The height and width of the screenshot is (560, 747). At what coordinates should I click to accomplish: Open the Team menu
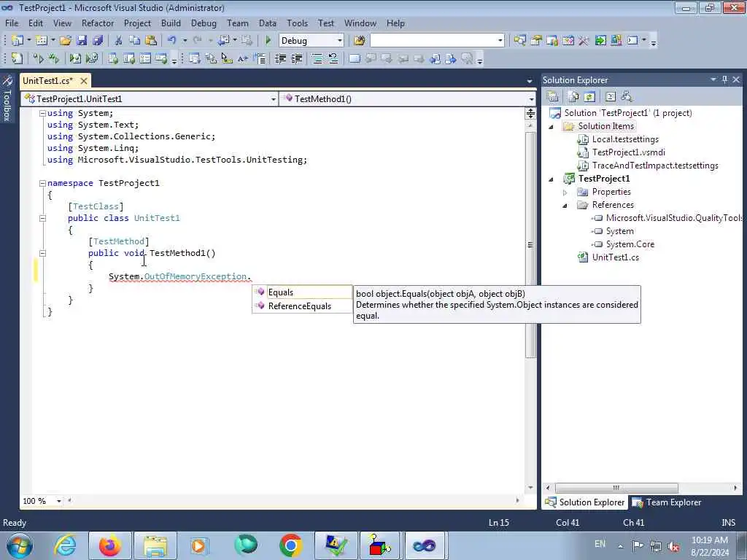(x=237, y=23)
